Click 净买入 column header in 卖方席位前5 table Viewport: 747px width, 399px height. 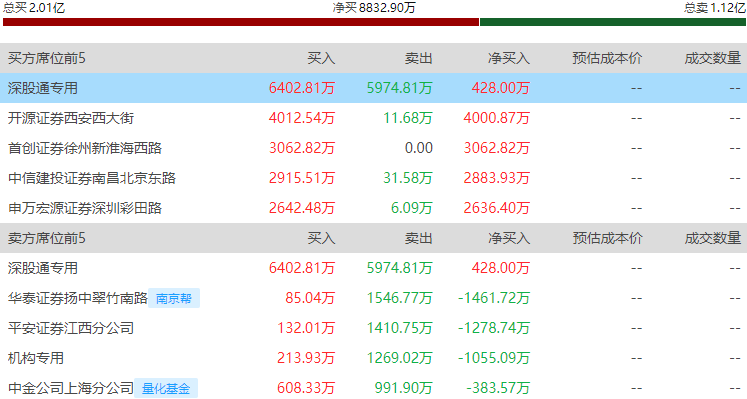(x=509, y=238)
